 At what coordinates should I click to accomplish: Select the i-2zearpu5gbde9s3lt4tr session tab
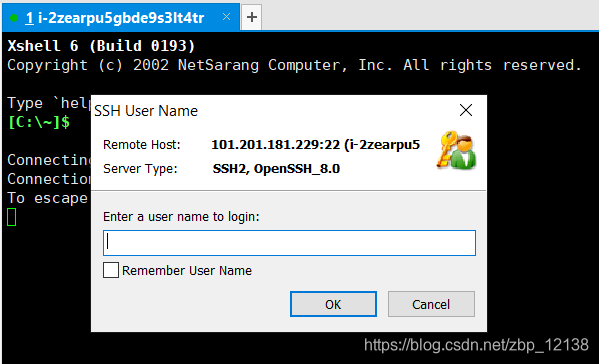pos(121,18)
